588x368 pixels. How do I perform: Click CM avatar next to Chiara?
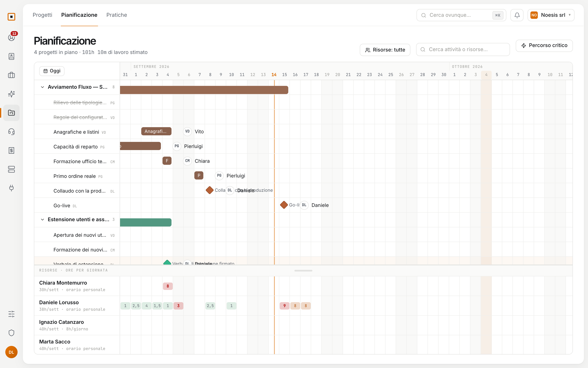[x=187, y=161]
